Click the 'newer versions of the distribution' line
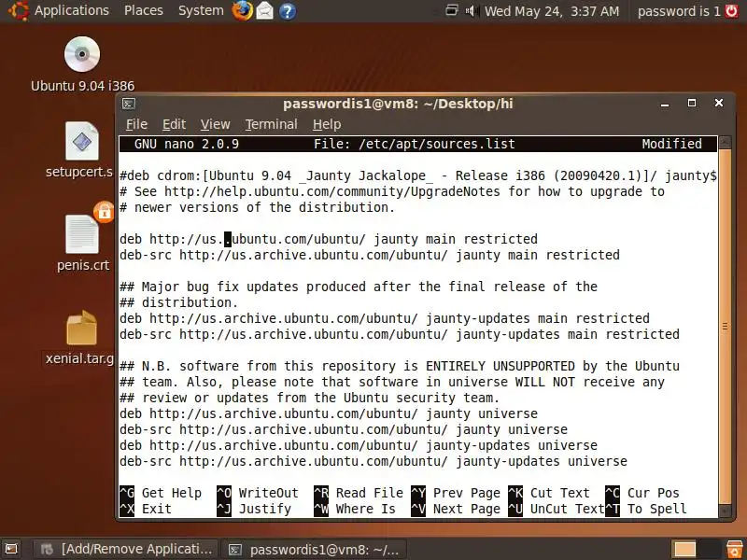Viewport: 747px width, 560px height. click(258, 207)
